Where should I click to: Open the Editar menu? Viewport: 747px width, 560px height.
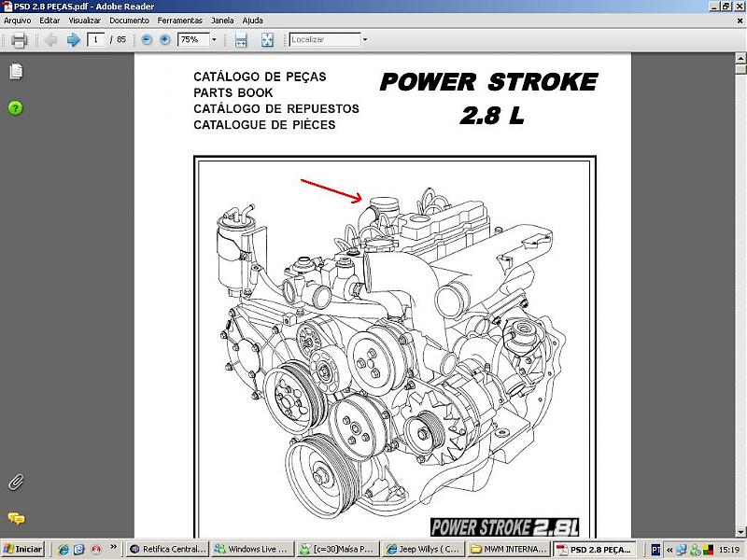[x=49, y=21]
